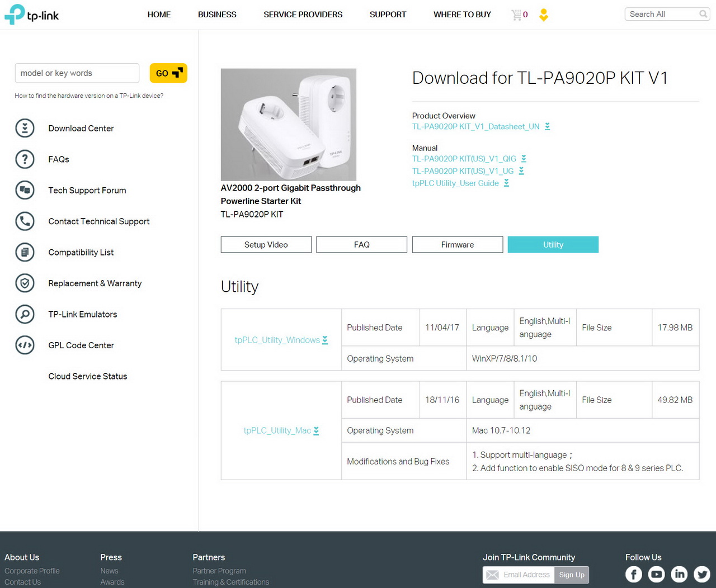716x588 pixels.
Task: Open Awards footer link
Action: (112, 582)
